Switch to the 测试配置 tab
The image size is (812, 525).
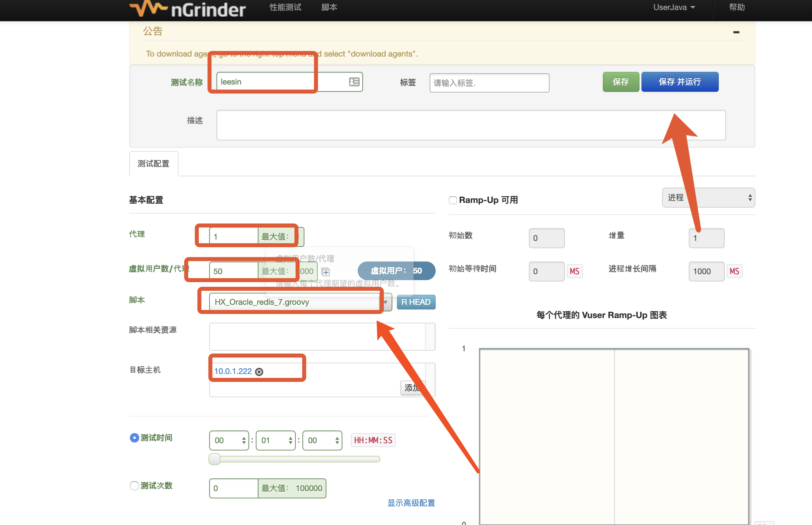coord(154,164)
